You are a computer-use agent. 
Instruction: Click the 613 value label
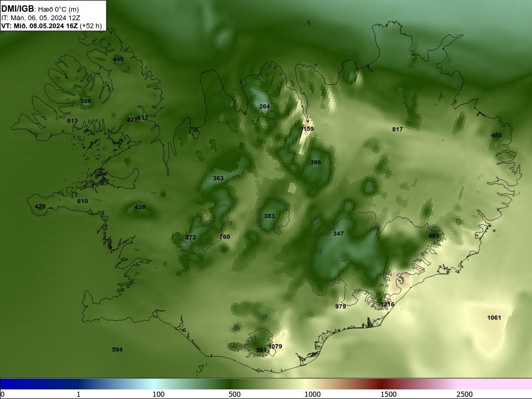pyautogui.click(x=72, y=121)
